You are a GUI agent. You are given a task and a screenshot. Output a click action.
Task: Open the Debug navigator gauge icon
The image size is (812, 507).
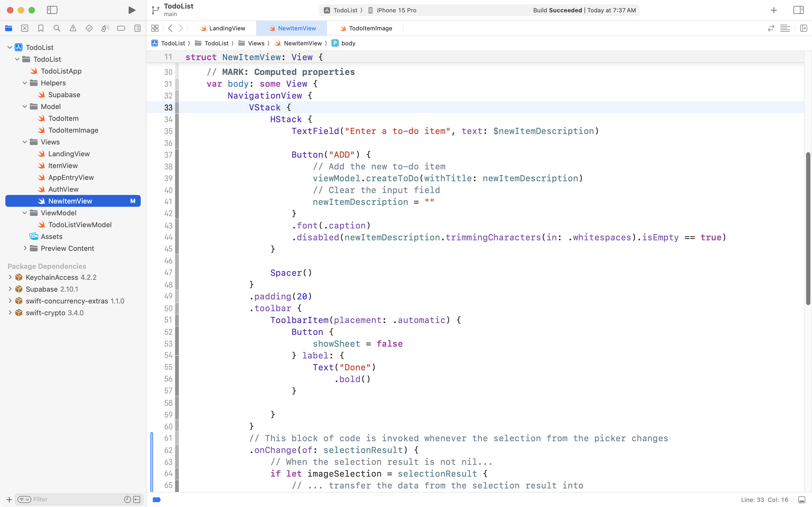(105, 28)
